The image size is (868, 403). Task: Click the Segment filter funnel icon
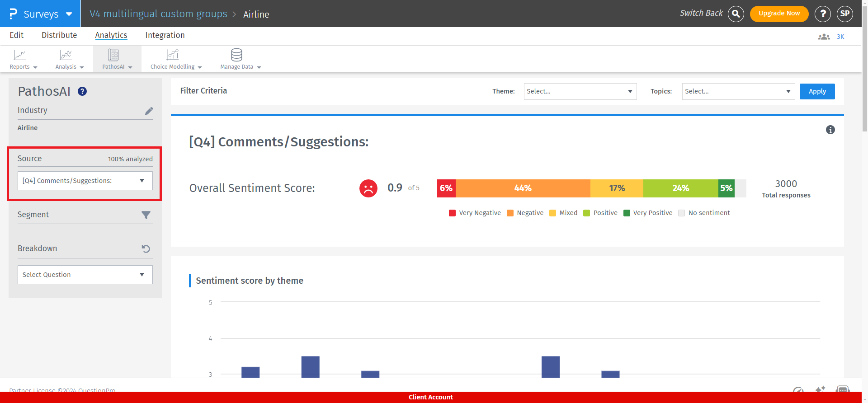click(146, 215)
